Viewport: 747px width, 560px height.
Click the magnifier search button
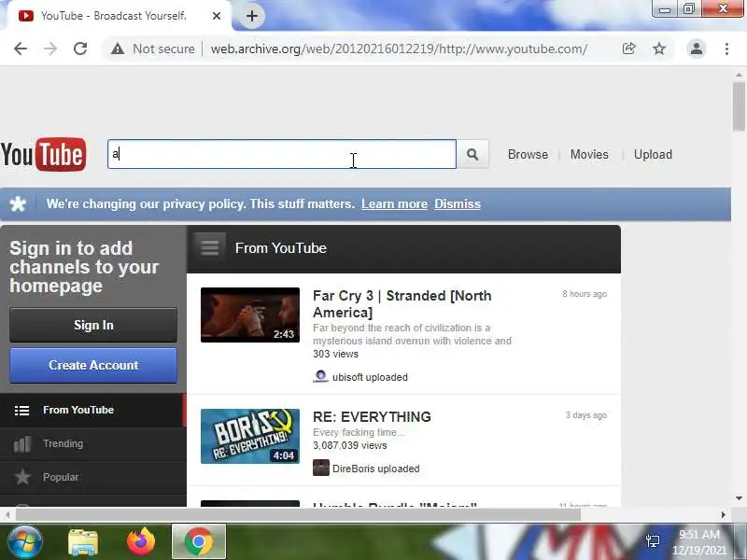pyautogui.click(x=472, y=154)
